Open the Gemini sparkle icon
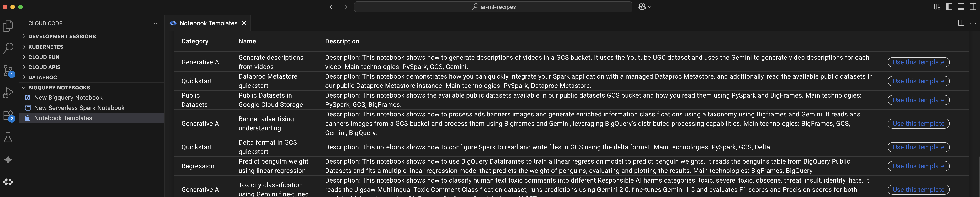This screenshot has width=980, height=197. pyautogui.click(x=8, y=160)
